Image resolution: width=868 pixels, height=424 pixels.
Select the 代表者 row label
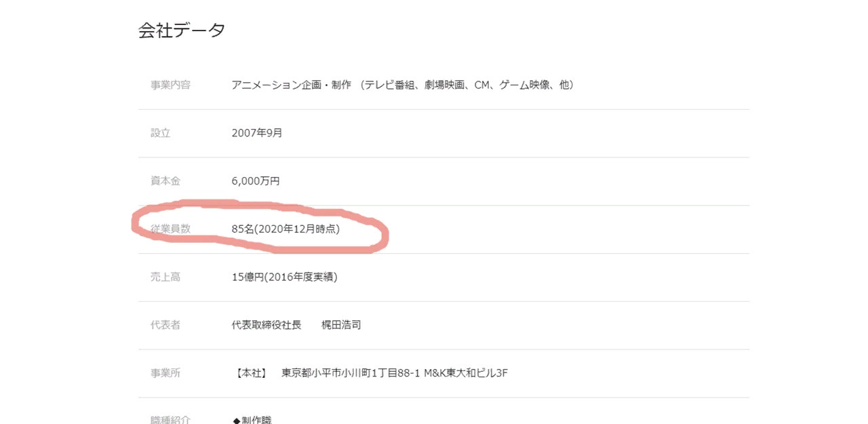click(x=165, y=326)
